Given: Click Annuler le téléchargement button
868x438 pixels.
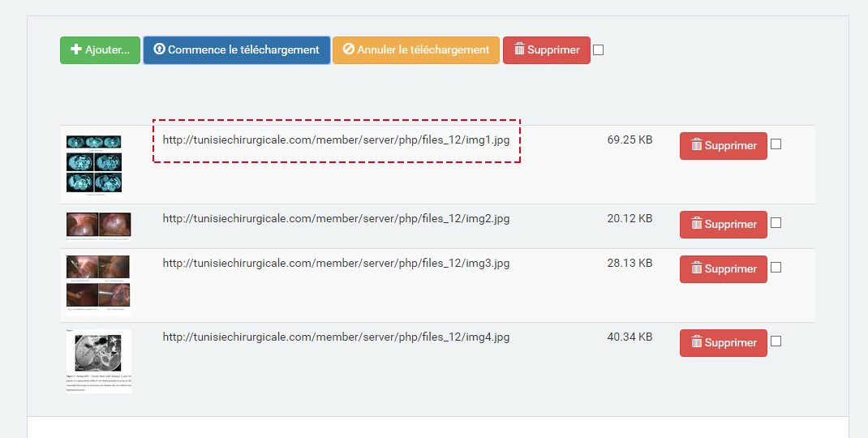Looking at the screenshot, I should tap(416, 49).
